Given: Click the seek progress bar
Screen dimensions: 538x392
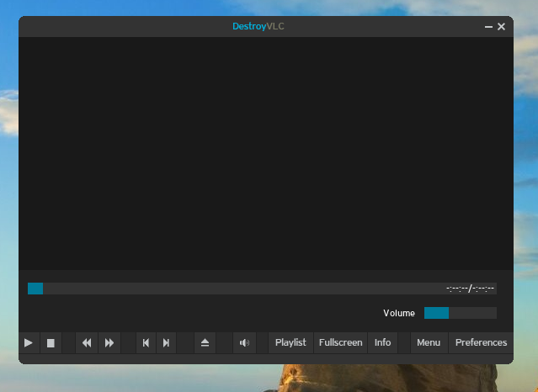Looking at the screenshot, I should coord(262,289).
